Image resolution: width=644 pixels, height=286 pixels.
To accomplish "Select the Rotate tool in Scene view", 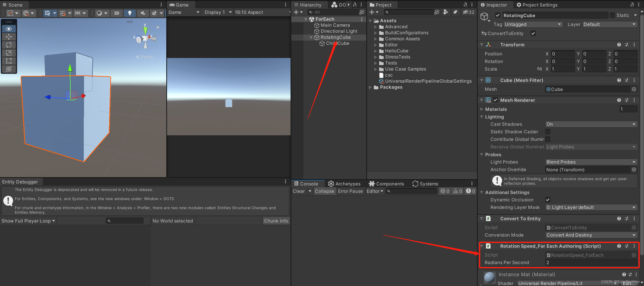I will pos(9,45).
